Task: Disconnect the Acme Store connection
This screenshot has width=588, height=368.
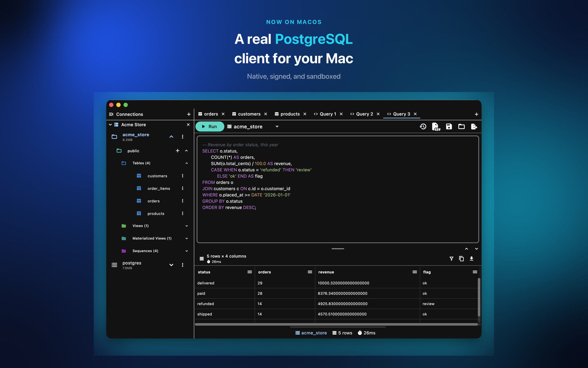Action: pyautogui.click(x=188, y=125)
